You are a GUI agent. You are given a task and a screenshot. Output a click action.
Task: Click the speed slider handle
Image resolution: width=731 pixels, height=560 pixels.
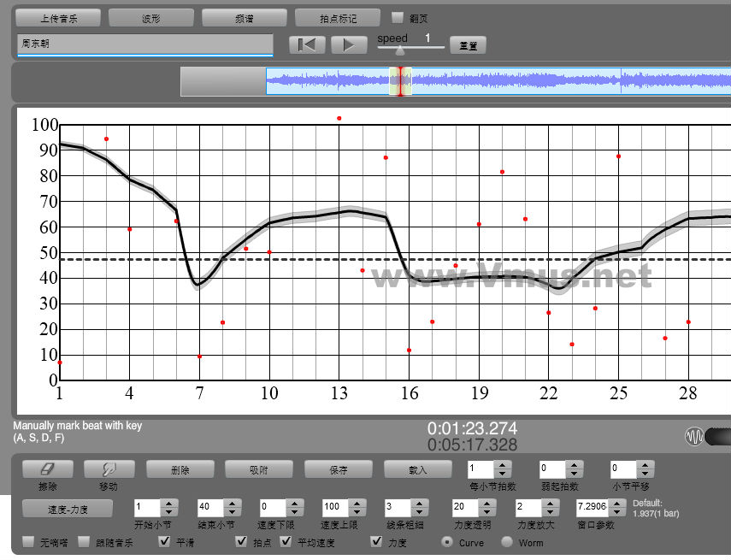click(399, 50)
